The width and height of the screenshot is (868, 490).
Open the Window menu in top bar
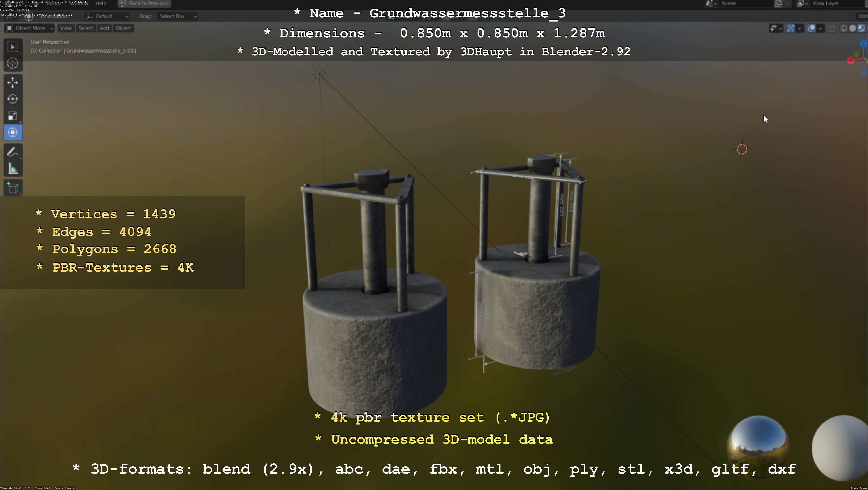point(79,3)
